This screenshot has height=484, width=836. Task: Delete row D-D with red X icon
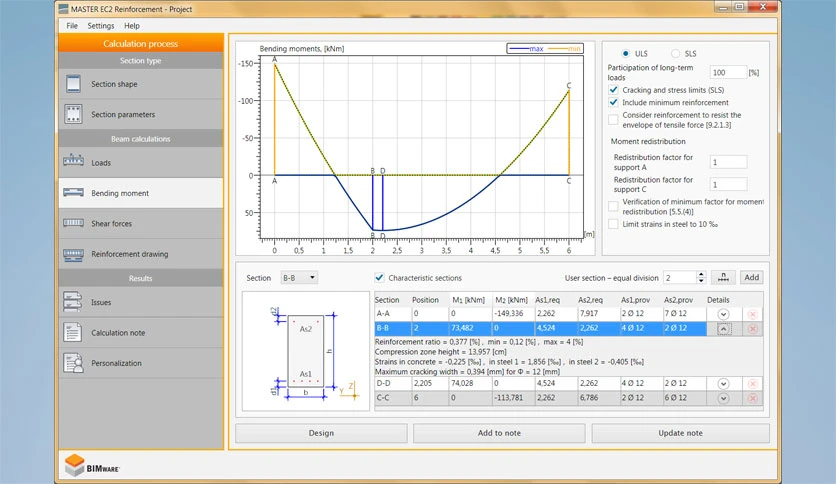pos(752,383)
